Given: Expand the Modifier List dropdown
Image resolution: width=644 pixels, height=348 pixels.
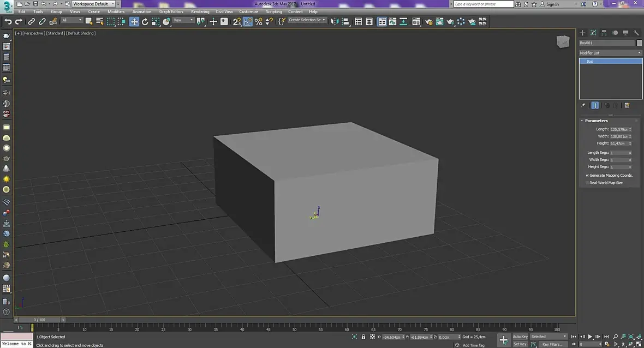Looking at the screenshot, I should coord(610,53).
